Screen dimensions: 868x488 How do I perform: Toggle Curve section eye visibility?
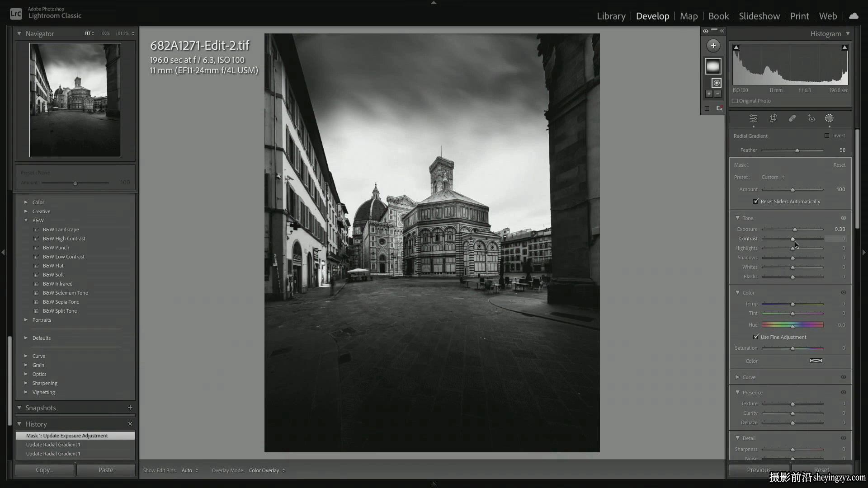click(844, 377)
